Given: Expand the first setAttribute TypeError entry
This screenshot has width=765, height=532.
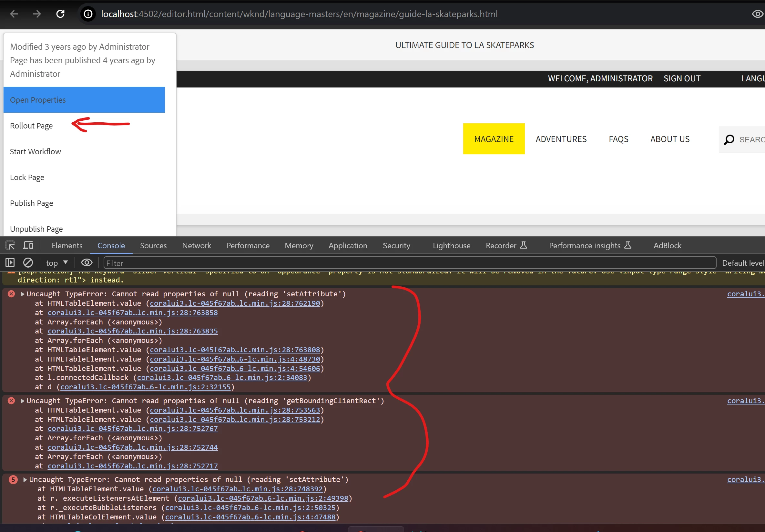Looking at the screenshot, I should click(22, 294).
